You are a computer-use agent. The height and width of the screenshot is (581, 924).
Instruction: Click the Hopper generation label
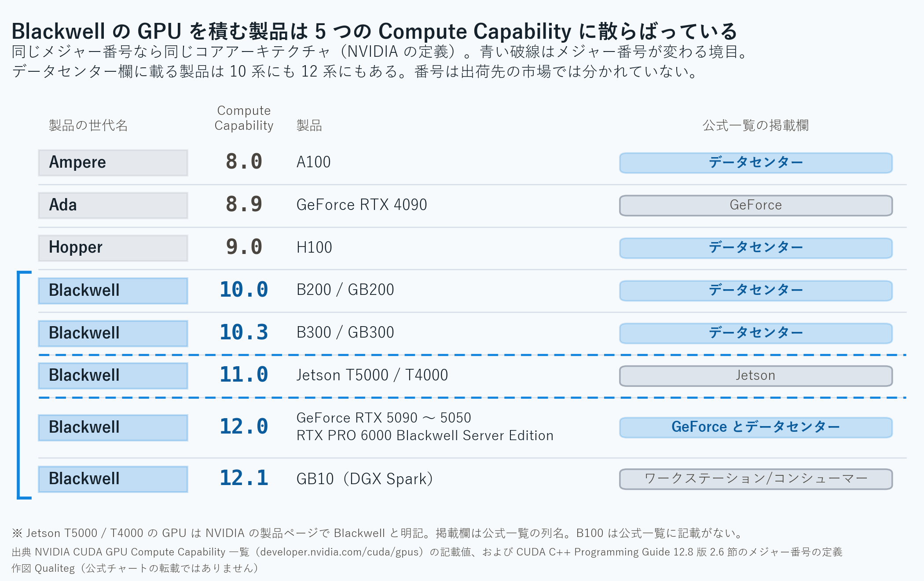click(x=113, y=248)
